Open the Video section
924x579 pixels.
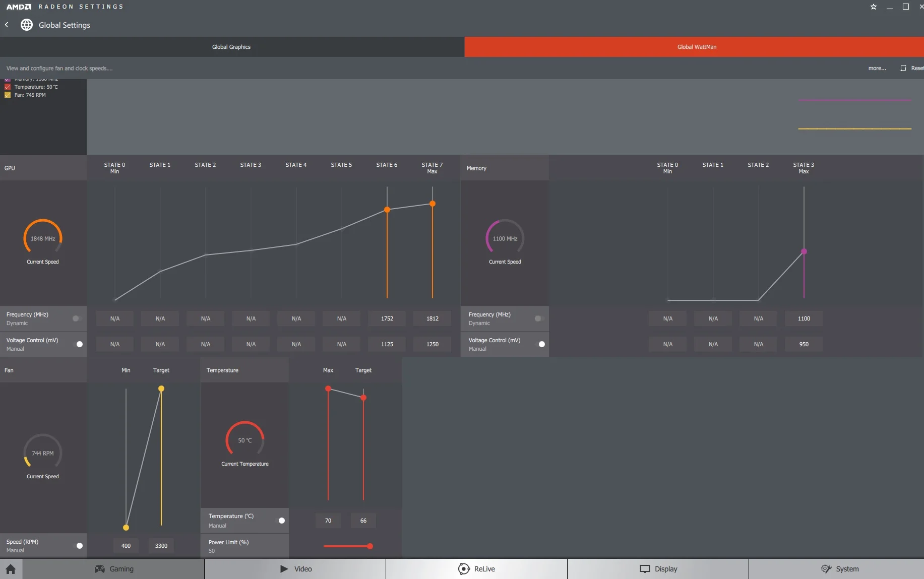point(295,569)
